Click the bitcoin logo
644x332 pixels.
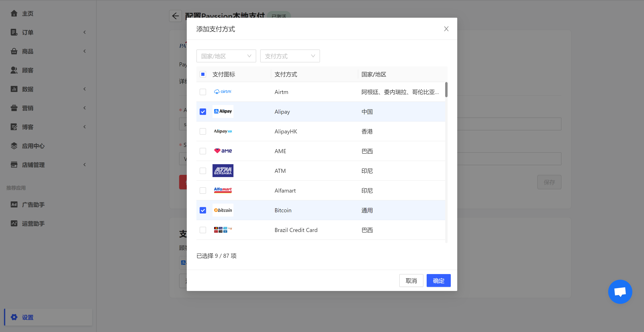tap(223, 210)
